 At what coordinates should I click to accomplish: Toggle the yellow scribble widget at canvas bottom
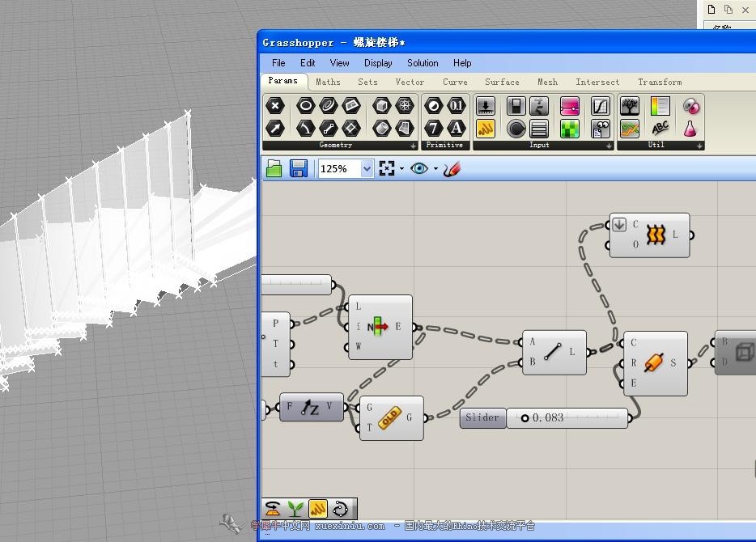click(x=318, y=509)
